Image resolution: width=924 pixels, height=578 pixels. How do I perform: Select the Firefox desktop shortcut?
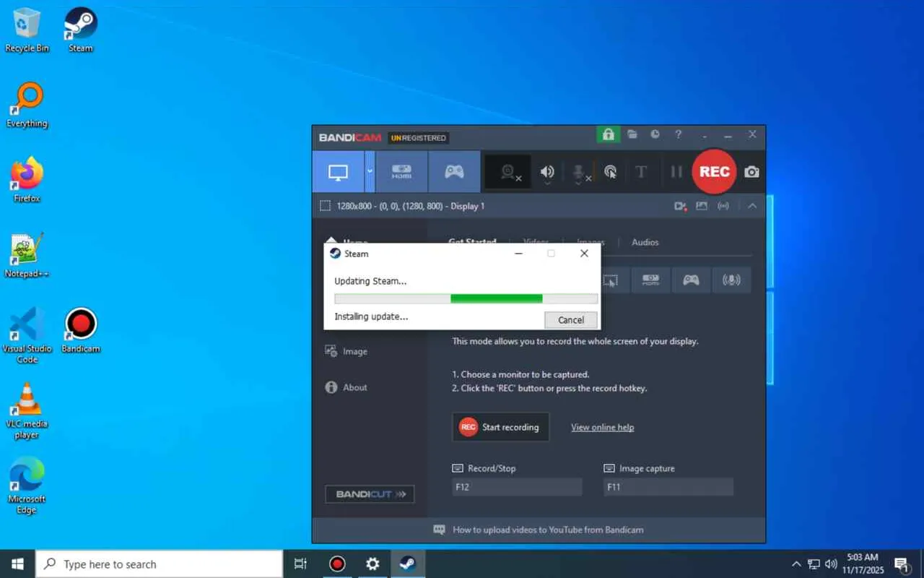tap(27, 181)
